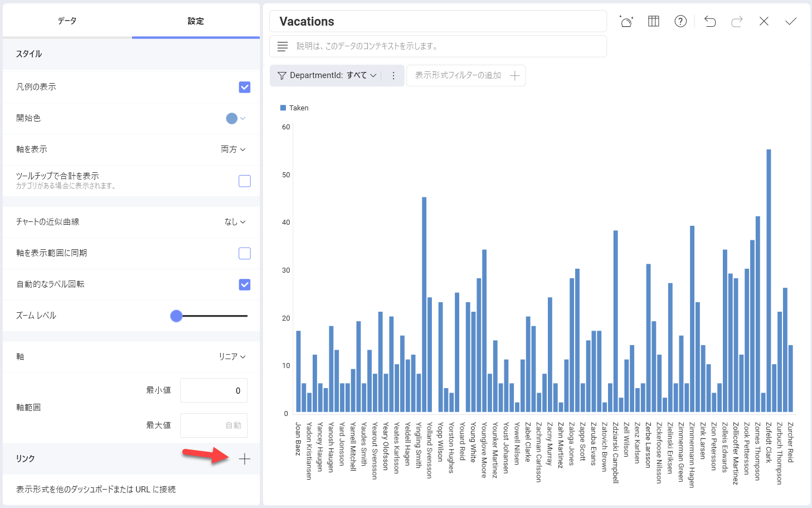Undo the last change
This screenshot has height=508, width=812.
tap(710, 21)
